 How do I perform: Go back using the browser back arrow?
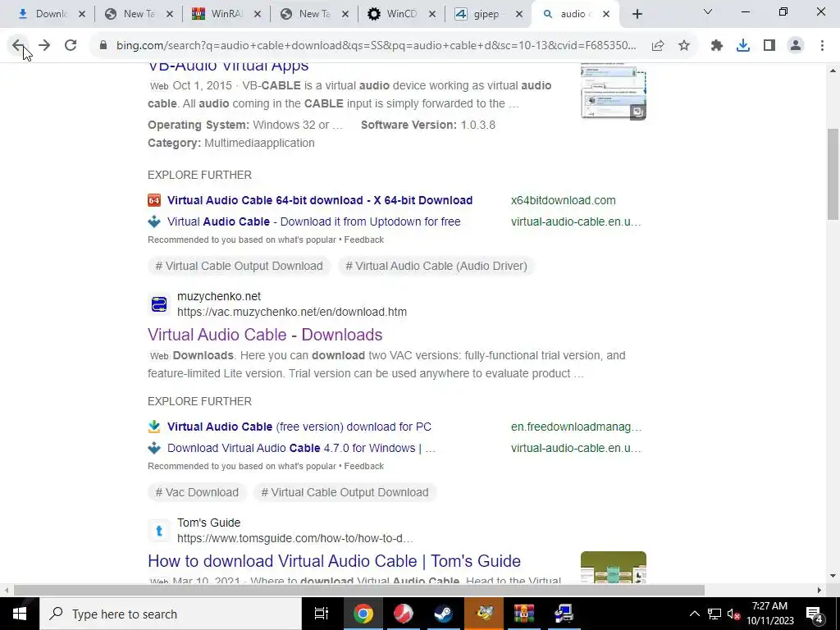pos(18,46)
